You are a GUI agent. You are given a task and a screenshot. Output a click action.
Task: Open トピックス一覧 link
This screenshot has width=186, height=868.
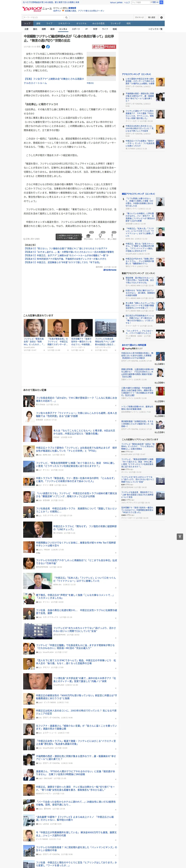pos(155,29)
